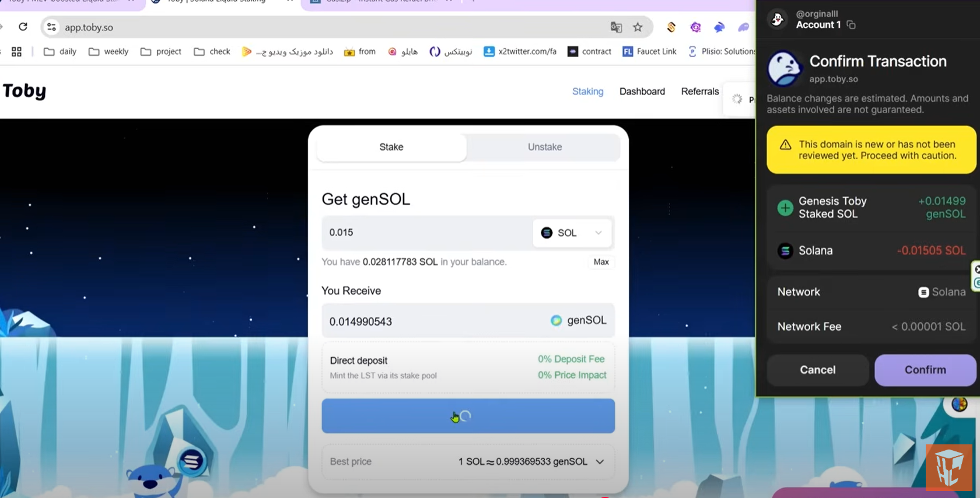The height and width of the screenshot is (498, 980).
Task: Click the Network Solana row
Action: tap(871, 292)
